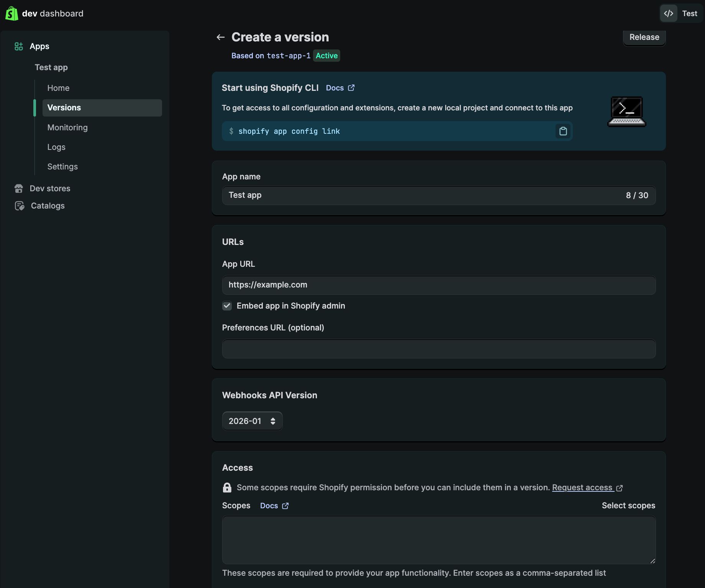This screenshot has width=705, height=588.
Task: Click the Start using Shopify CLI heading
Action: [x=270, y=88]
